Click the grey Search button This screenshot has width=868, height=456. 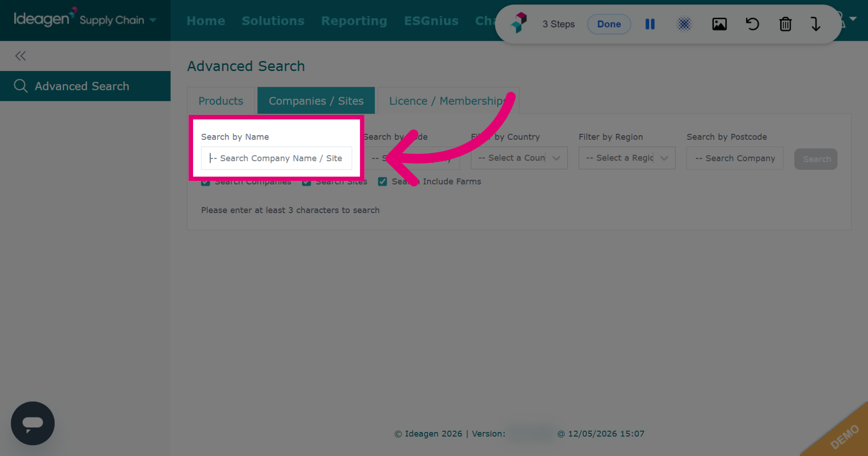[816, 159]
